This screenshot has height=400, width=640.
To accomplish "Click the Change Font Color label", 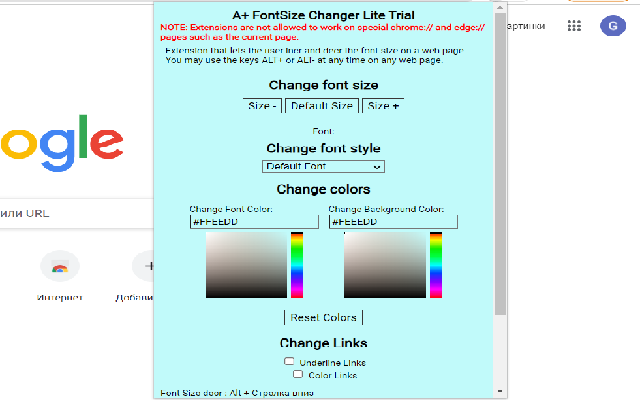I will click(x=231, y=209).
